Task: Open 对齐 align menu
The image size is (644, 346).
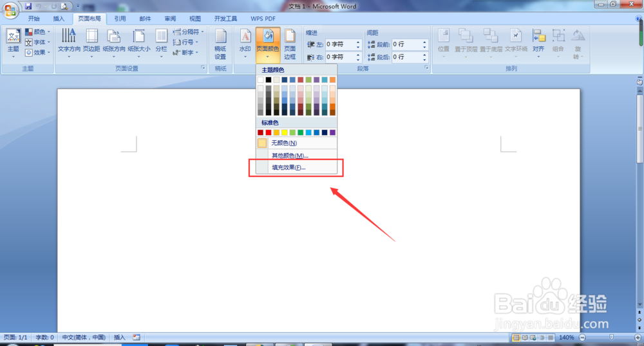Action: [538, 43]
